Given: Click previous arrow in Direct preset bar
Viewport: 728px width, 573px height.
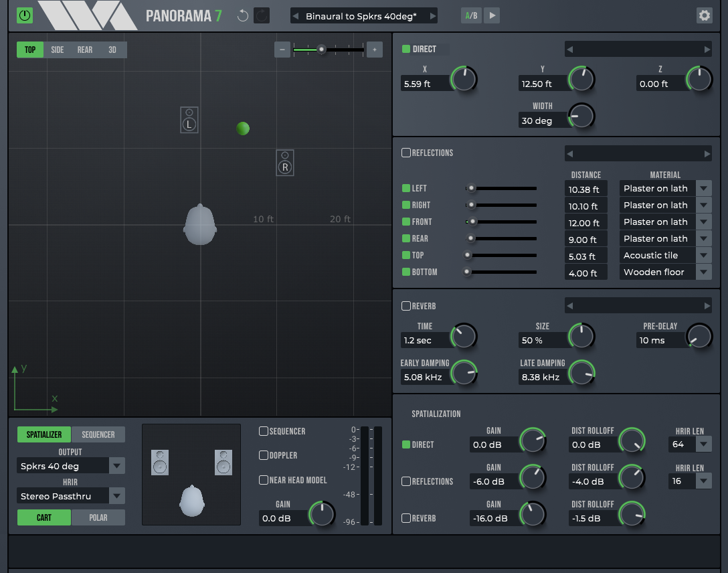Looking at the screenshot, I should [x=569, y=50].
